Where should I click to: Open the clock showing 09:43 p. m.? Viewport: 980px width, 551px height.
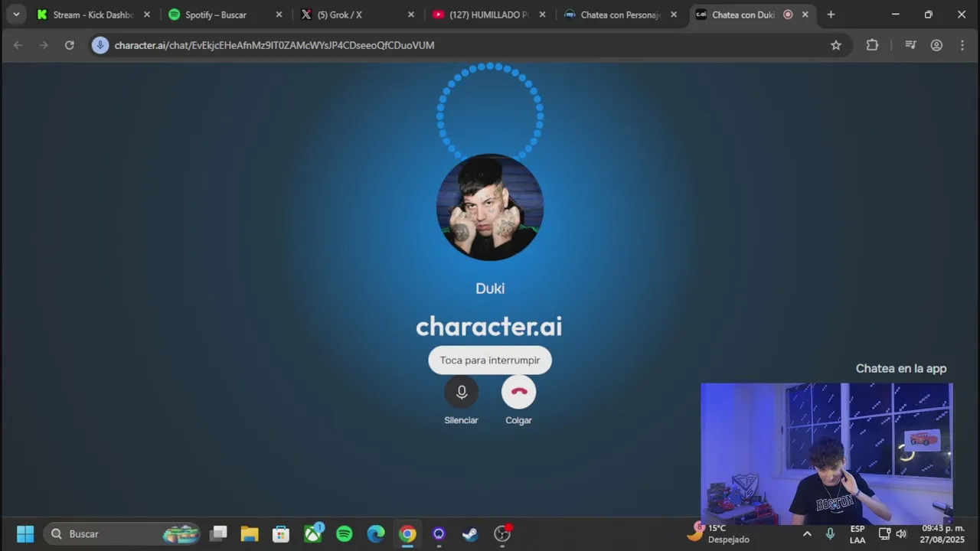943,533
